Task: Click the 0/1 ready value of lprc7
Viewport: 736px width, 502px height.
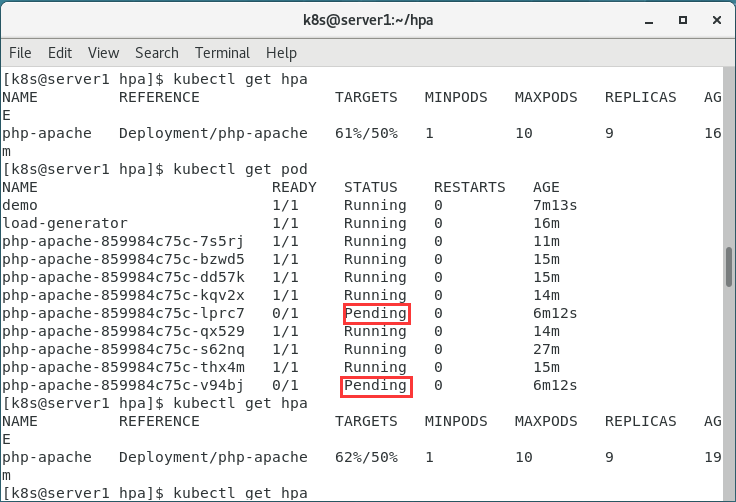Action: 285,313
